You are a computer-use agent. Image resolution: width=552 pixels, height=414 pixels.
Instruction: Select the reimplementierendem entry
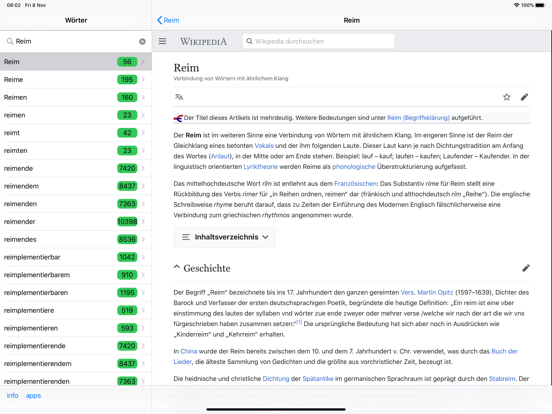point(76,363)
